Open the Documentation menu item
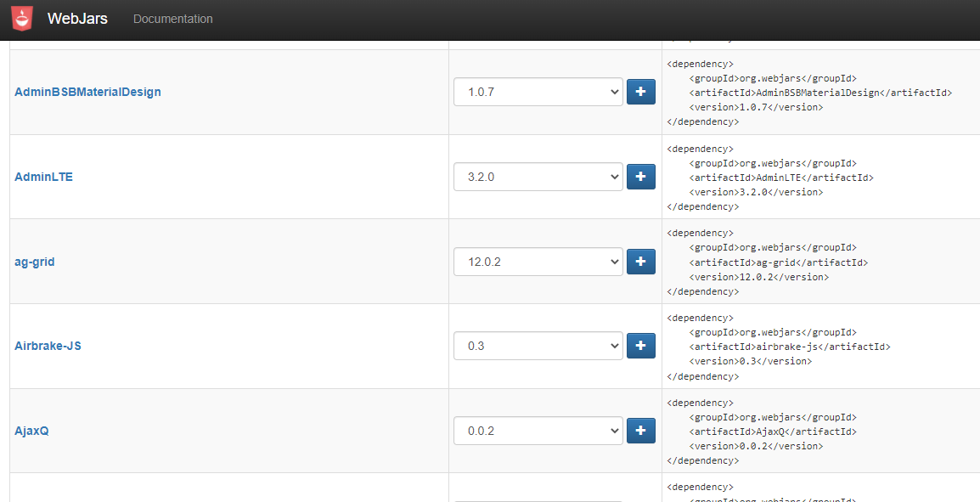 click(173, 19)
